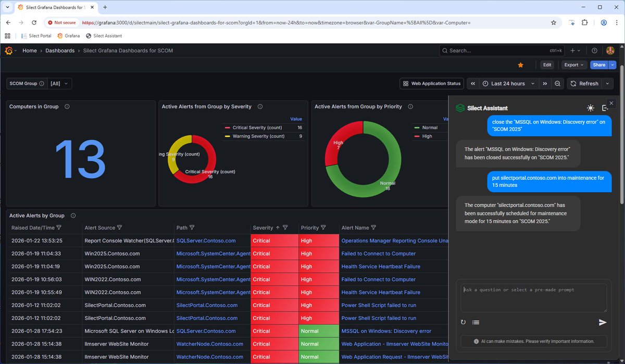Filter the Path column
This screenshot has height=364, width=625.
192,228
